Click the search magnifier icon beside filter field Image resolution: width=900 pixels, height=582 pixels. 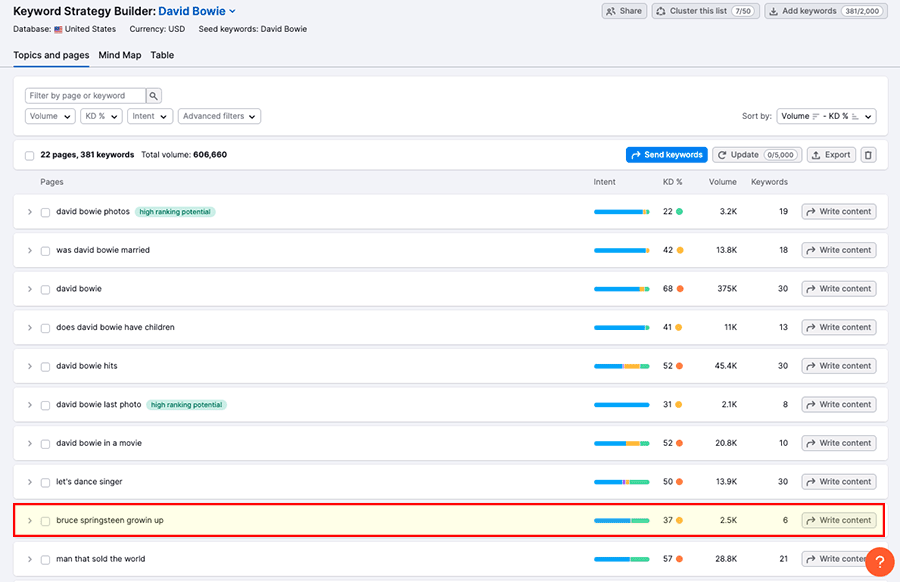pyautogui.click(x=153, y=96)
